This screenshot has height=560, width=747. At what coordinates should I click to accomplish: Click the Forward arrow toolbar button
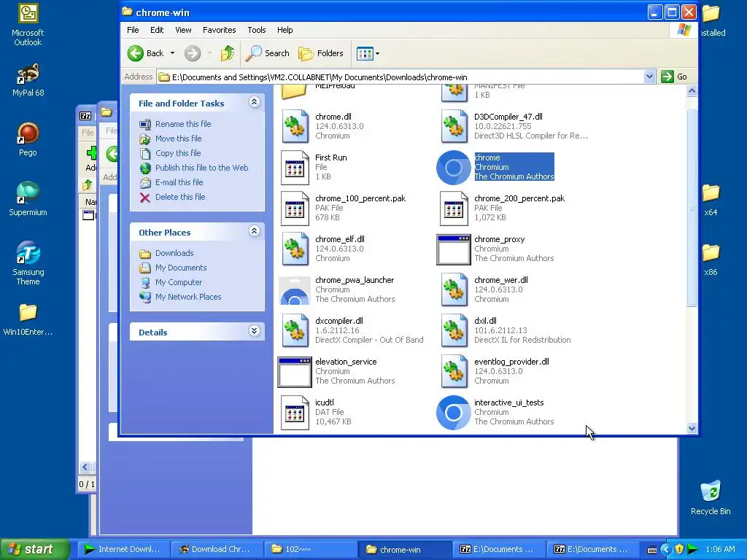click(x=193, y=53)
